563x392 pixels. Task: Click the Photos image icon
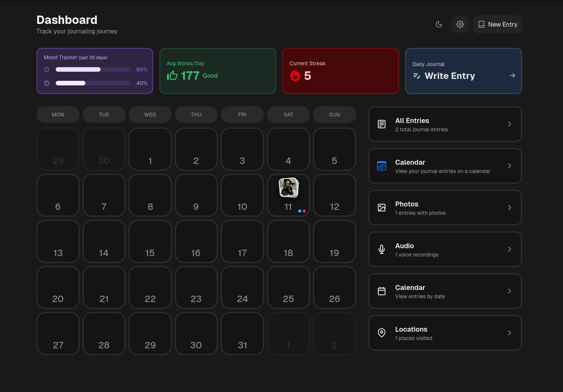click(x=382, y=208)
